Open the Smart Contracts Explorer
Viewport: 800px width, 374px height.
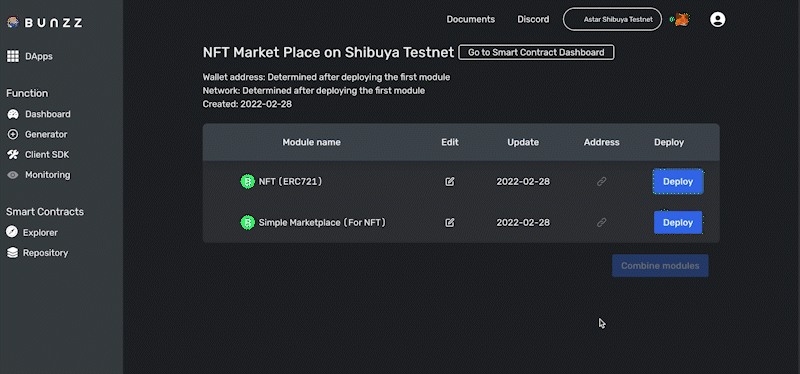click(32, 233)
